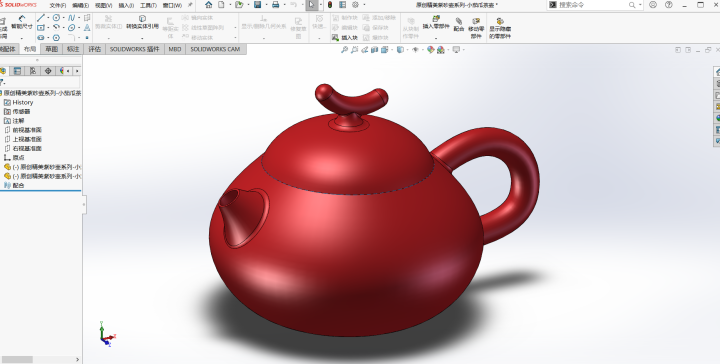Click the Move Component (移动零部件) tool
Screen dimensions: 720x364
tap(476, 28)
